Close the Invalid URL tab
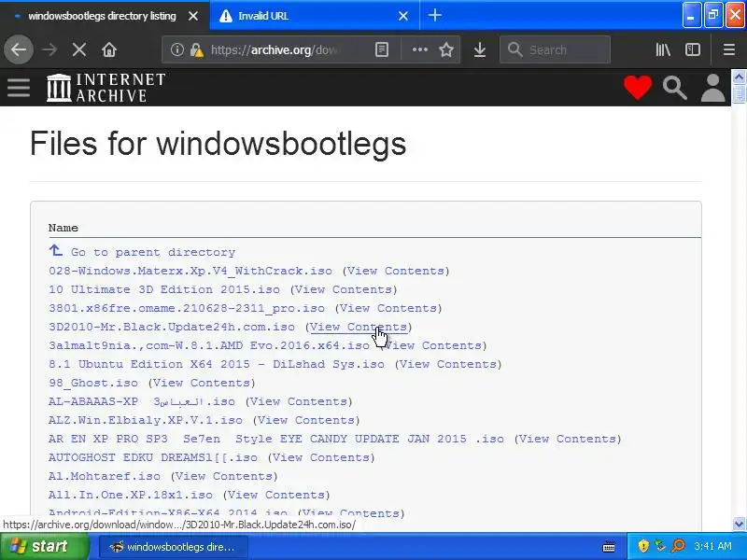The width and height of the screenshot is (747, 560). click(x=403, y=16)
